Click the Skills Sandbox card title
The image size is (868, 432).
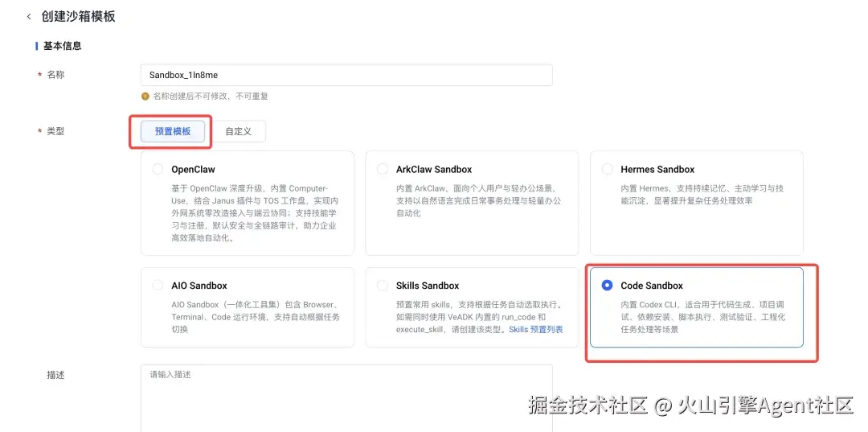tap(428, 286)
